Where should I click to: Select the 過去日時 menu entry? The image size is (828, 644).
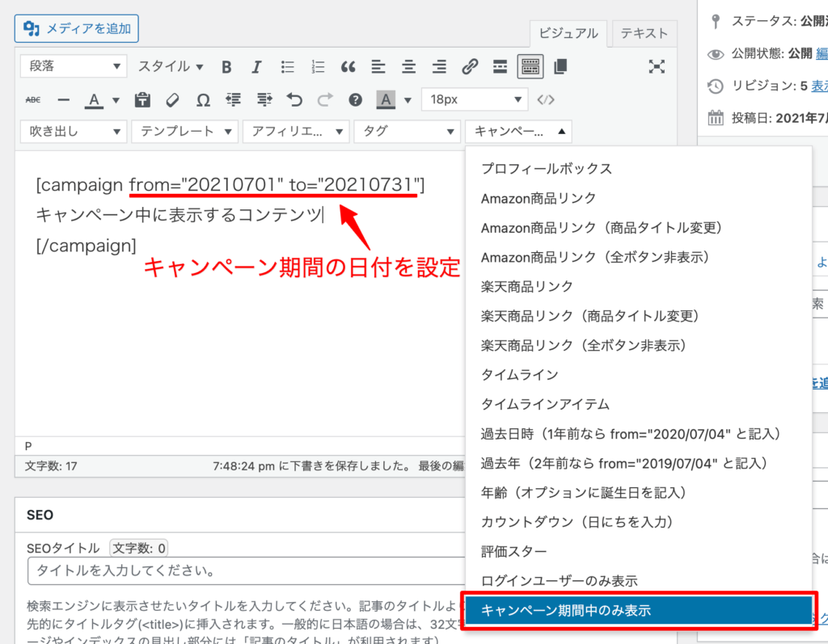pos(639,434)
